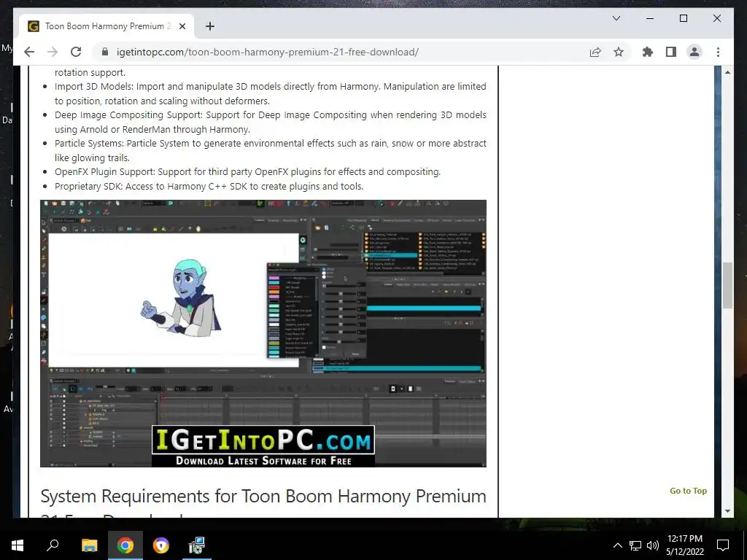Open the volume control tray icon
The height and width of the screenshot is (560, 747).
pos(653,545)
